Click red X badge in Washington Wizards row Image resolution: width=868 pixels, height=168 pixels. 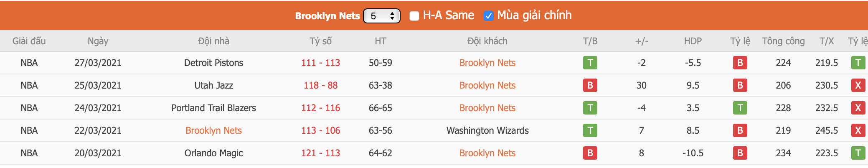pos(858,130)
